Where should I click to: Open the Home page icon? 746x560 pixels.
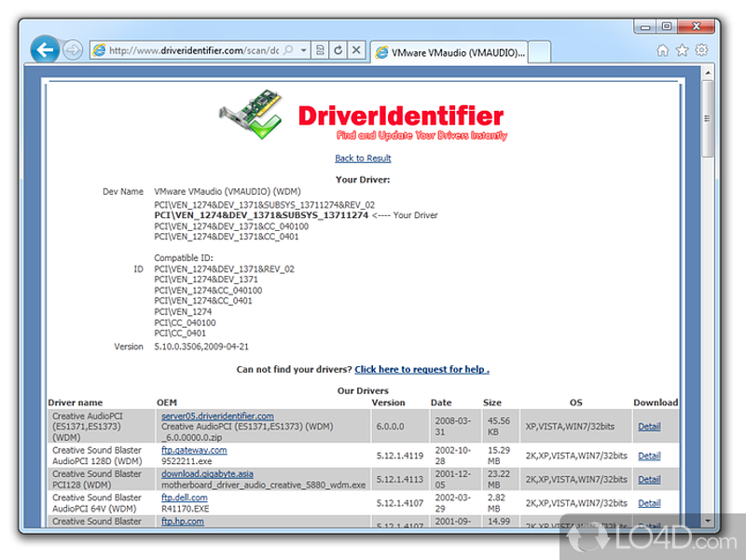[x=662, y=50]
